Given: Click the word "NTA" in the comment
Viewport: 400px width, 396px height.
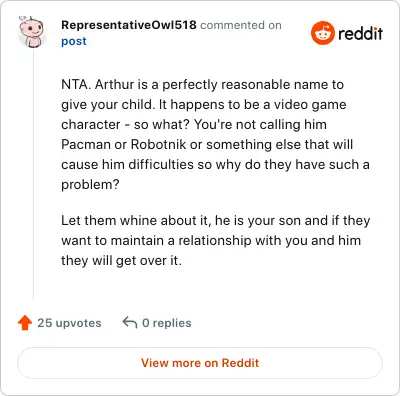Looking at the screenshot, I should pyautogui.click(x=75, y=84).
